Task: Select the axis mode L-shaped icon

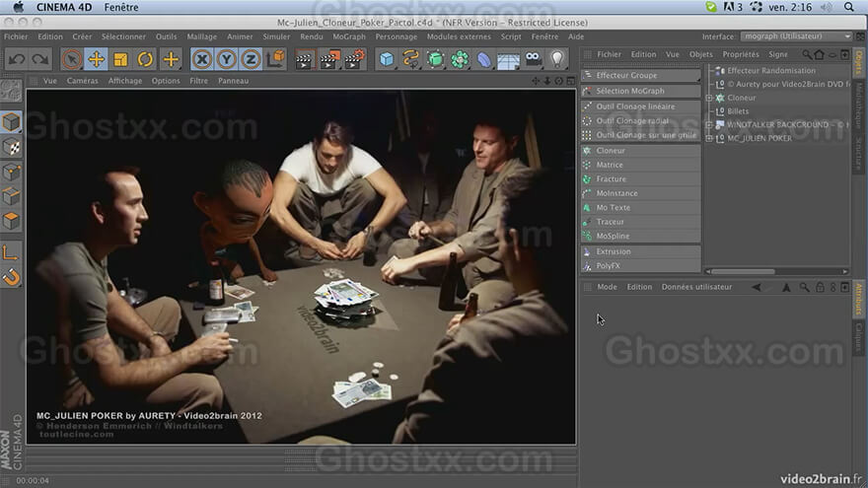Action: point(11,252)
